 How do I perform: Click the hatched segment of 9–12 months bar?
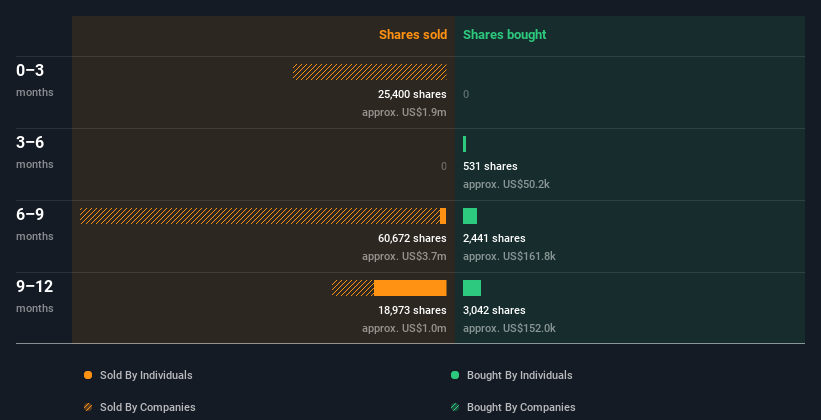point(353,288)
